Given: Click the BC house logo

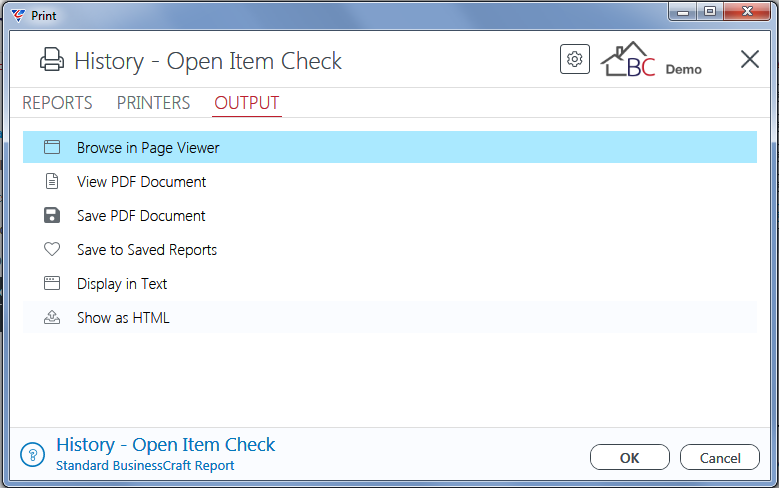Looking at the screenshot, I should click(x=628, y=59).
